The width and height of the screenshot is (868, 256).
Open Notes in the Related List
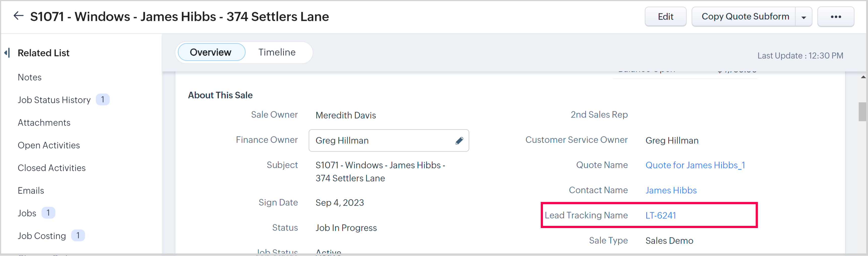tap(30, 77)
